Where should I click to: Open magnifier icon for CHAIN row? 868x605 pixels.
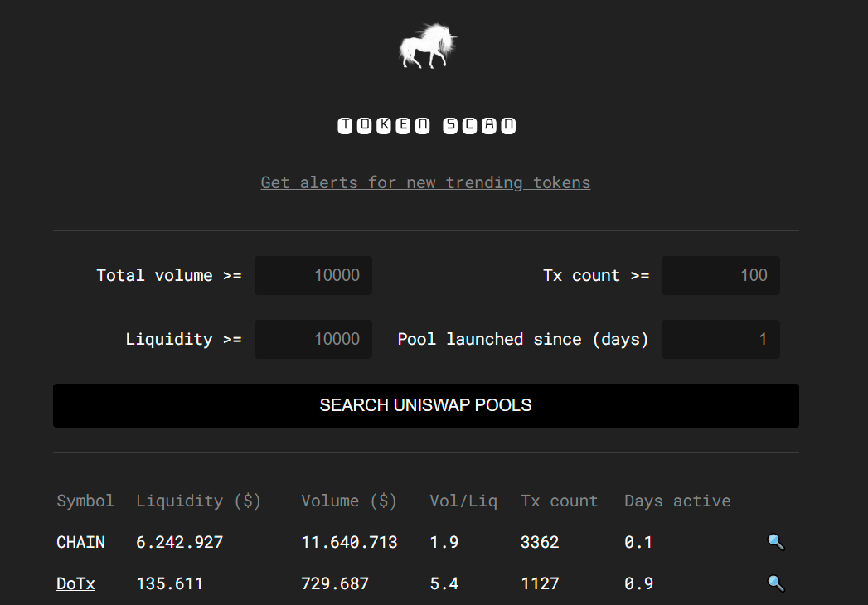pos(775,542)
